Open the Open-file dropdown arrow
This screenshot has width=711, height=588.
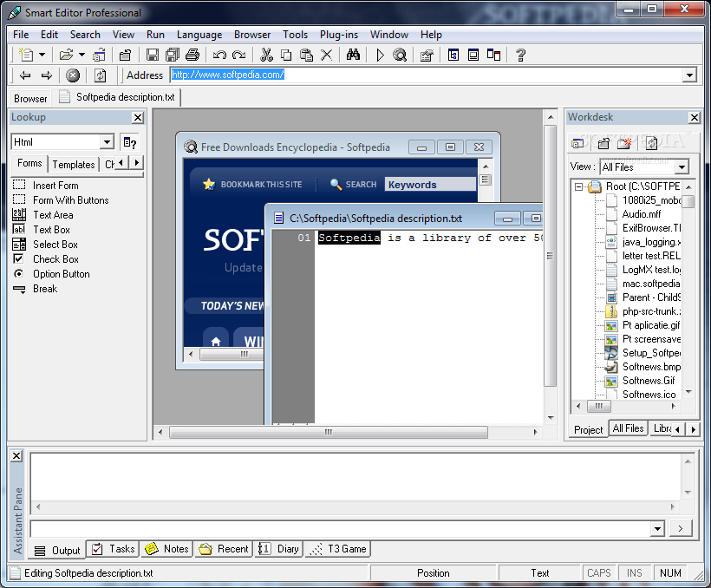coord(82,55)
